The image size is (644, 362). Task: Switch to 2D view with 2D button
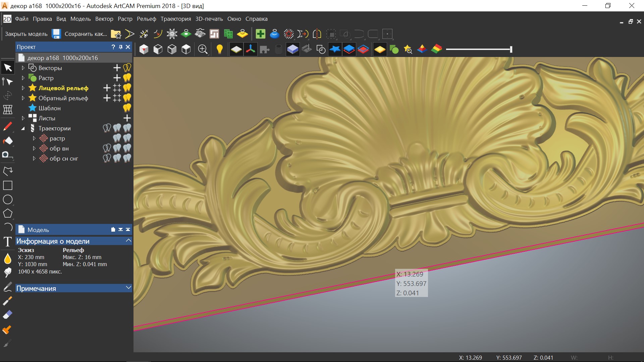(x=7, y=19)
